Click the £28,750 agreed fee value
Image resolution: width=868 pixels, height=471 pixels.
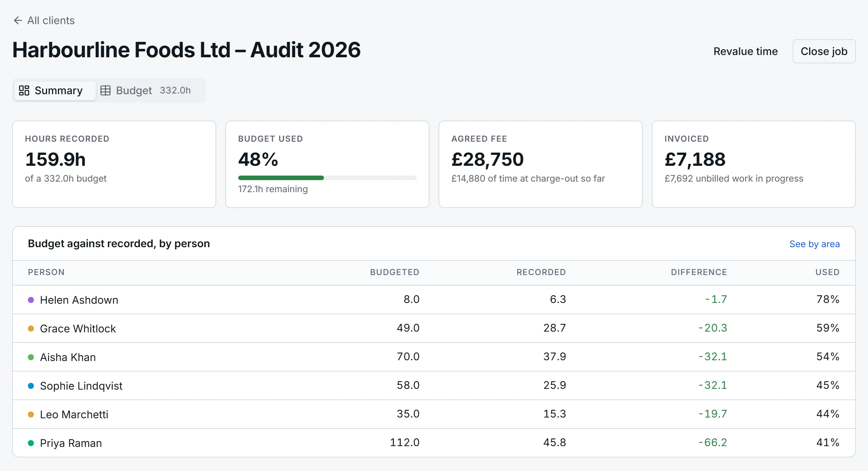point(487,159)
